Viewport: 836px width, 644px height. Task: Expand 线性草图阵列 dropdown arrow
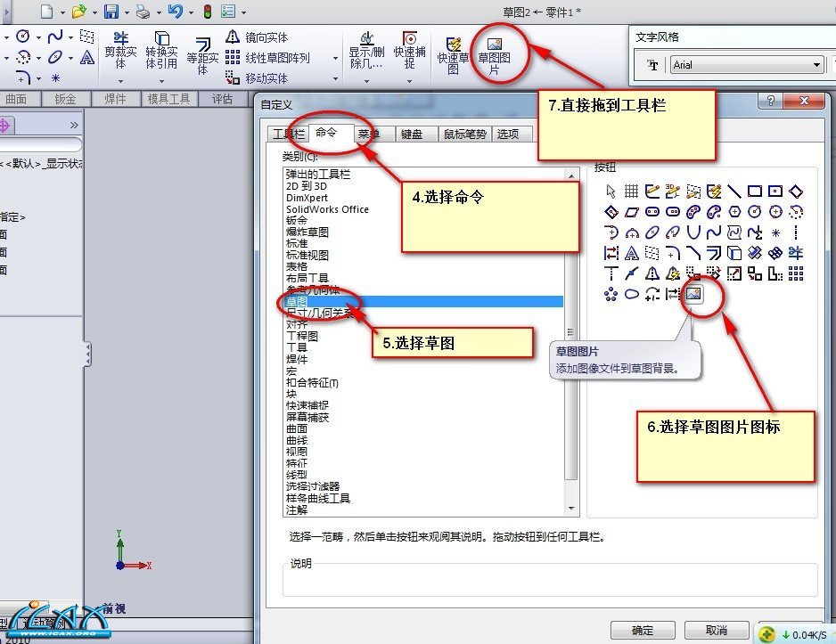pos(335,58)
